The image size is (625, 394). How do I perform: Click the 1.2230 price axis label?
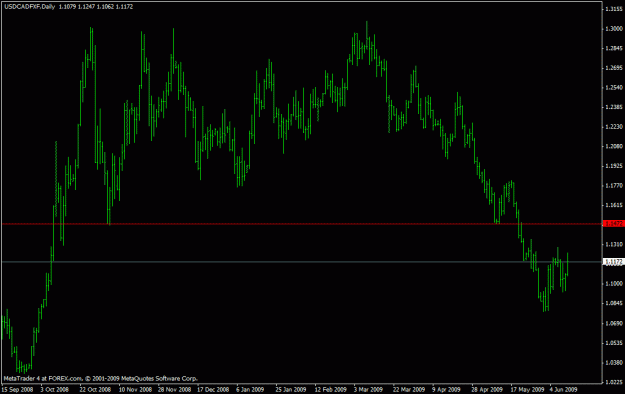(x=615, y=126)
